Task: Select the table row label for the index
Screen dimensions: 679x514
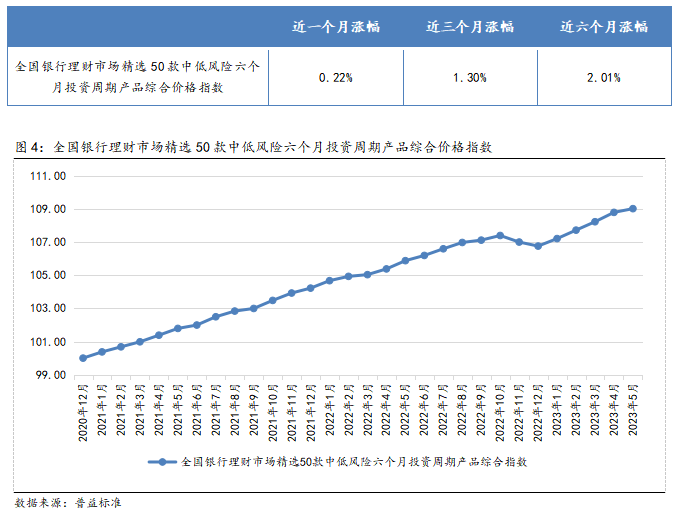Action: (138, 76)
